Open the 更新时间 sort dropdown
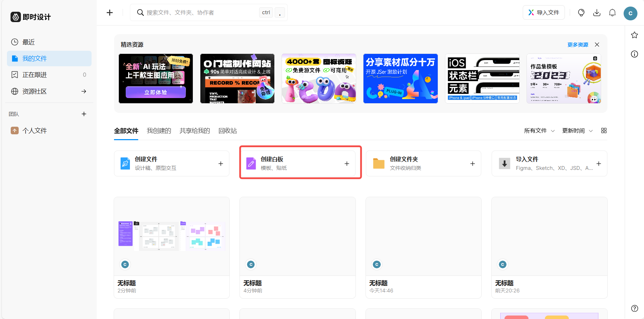Viewport: 644px width, 319px height. coord(577,130)
